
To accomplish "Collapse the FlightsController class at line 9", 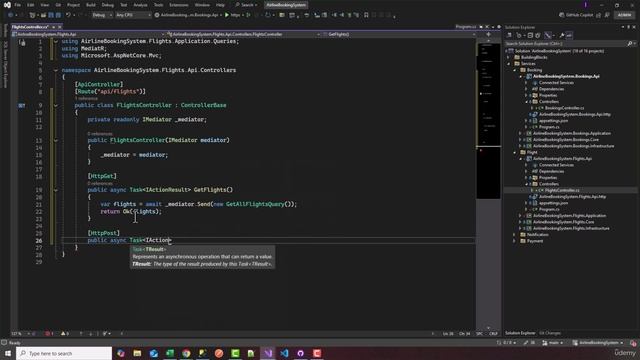I will tap(56, 105).
